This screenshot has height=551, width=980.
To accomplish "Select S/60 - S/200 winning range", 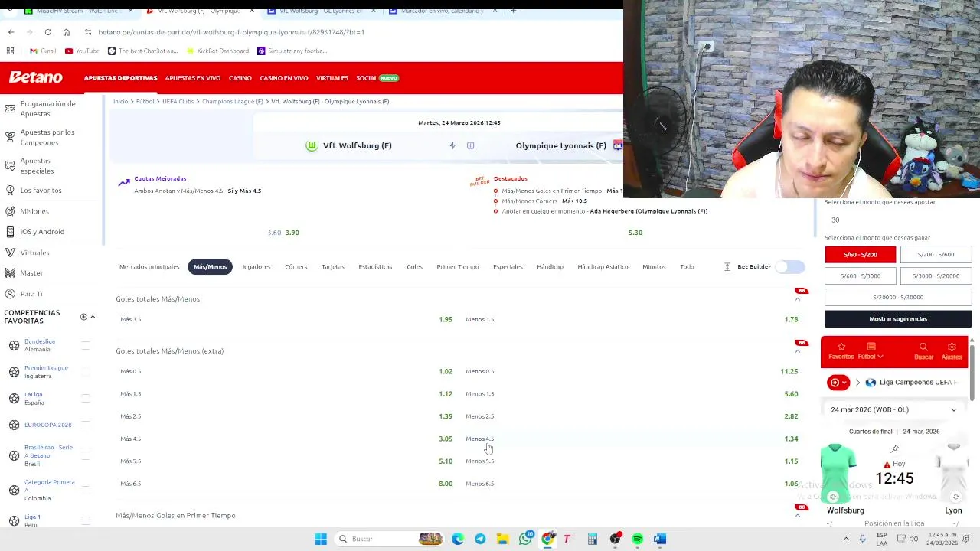I will coord(861,254).
